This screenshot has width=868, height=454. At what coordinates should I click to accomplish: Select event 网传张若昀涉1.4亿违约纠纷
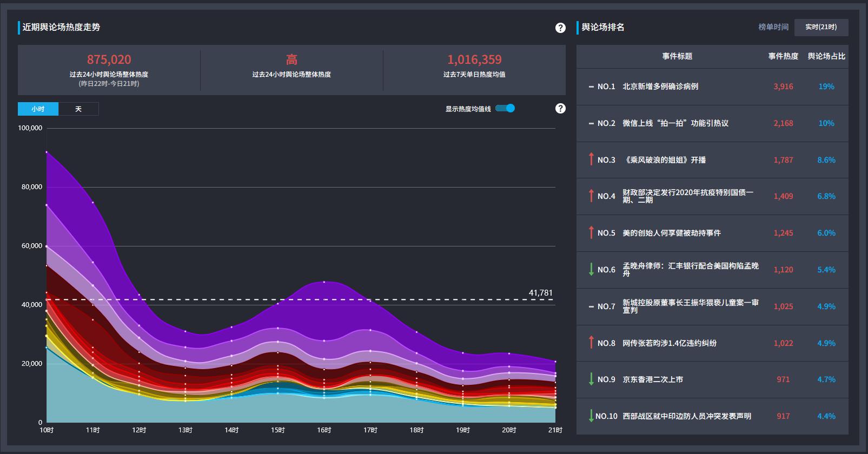pyautogui.click(x=670, y=343)
